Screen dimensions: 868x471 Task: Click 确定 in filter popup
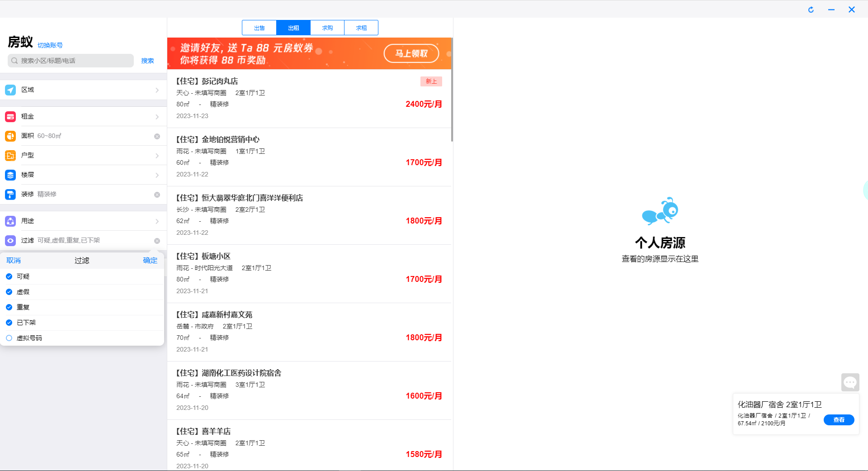150,261
